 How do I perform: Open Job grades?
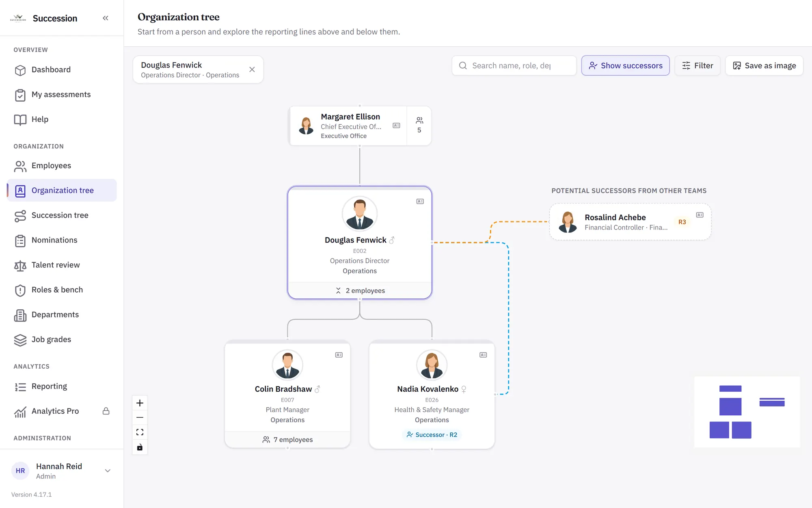coord(62,339)
